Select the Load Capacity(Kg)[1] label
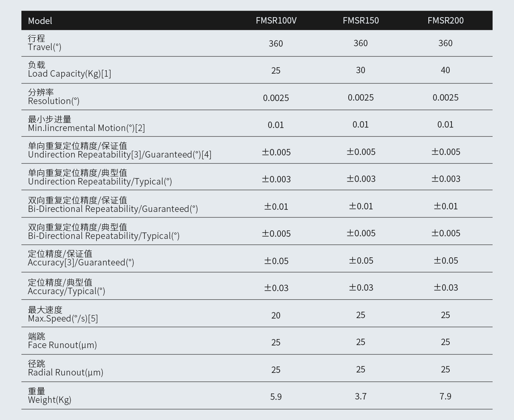 [69, 74]
